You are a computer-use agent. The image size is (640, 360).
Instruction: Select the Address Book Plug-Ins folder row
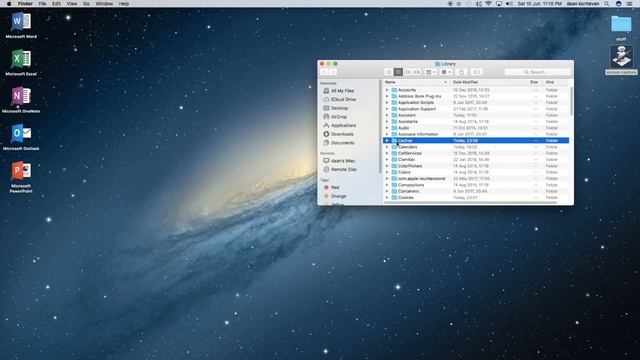[476, 96]
